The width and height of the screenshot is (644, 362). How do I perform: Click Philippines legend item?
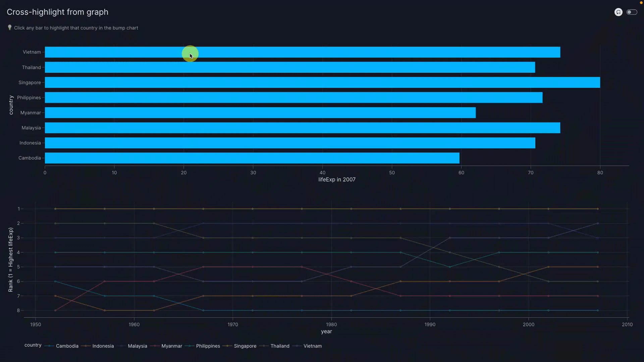(x=208, y=346)
